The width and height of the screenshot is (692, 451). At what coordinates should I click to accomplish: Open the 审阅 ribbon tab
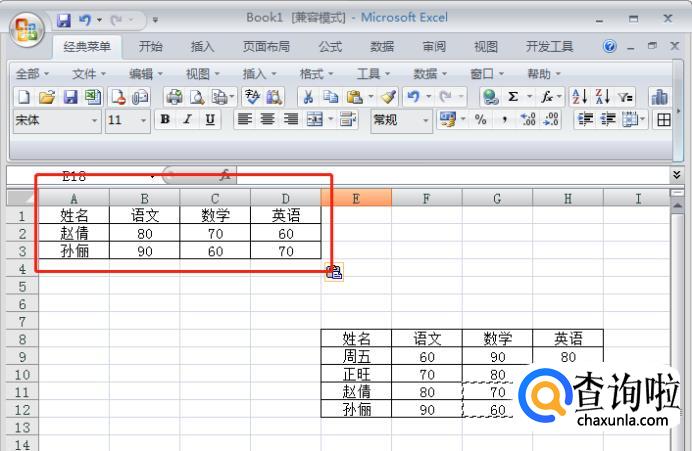[434, 46]
